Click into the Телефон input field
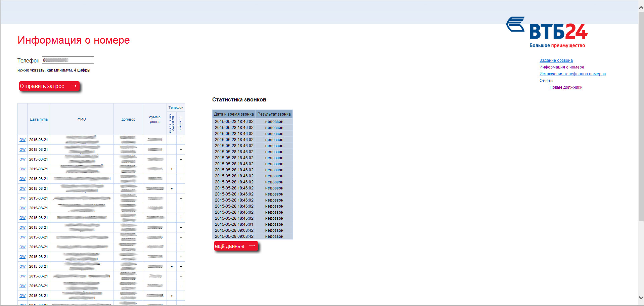Screen dimensions: 644x306 68,60
